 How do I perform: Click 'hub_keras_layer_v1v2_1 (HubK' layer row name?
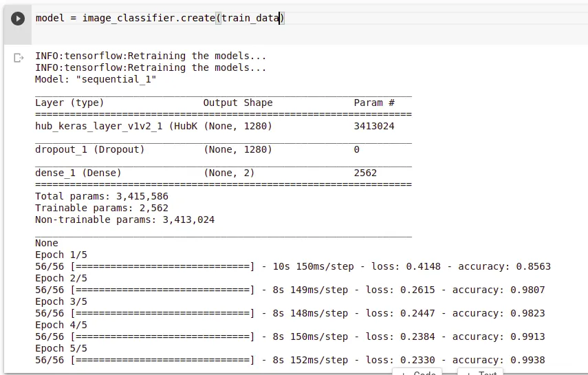[116, 126]
